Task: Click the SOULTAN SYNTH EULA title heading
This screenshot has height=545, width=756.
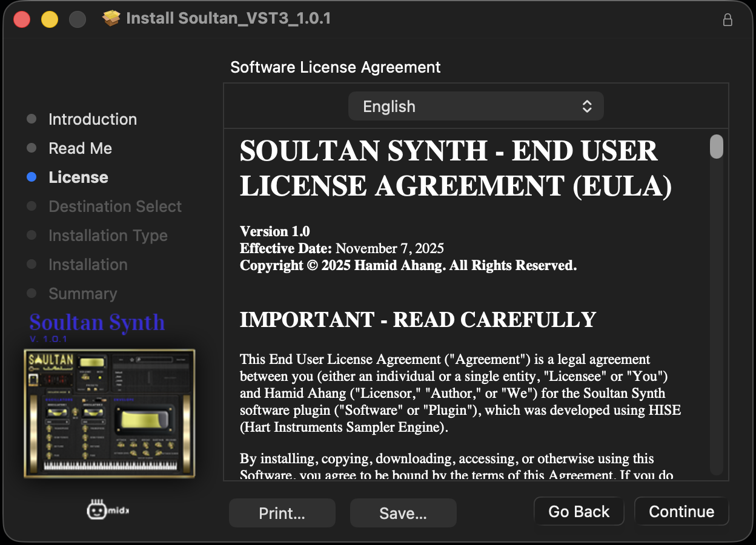Action: (456, 169)
